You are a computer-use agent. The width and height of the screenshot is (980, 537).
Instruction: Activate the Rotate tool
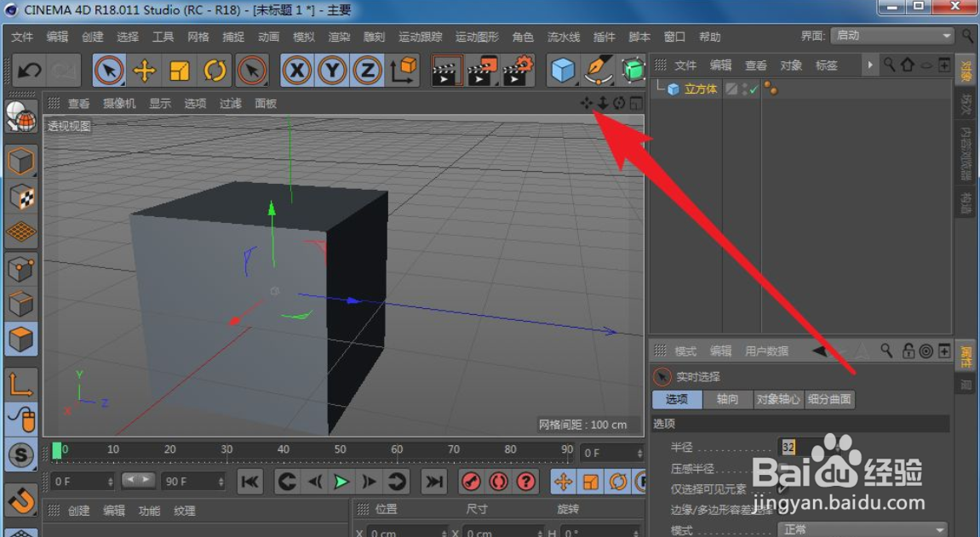[x=216, y=70]
